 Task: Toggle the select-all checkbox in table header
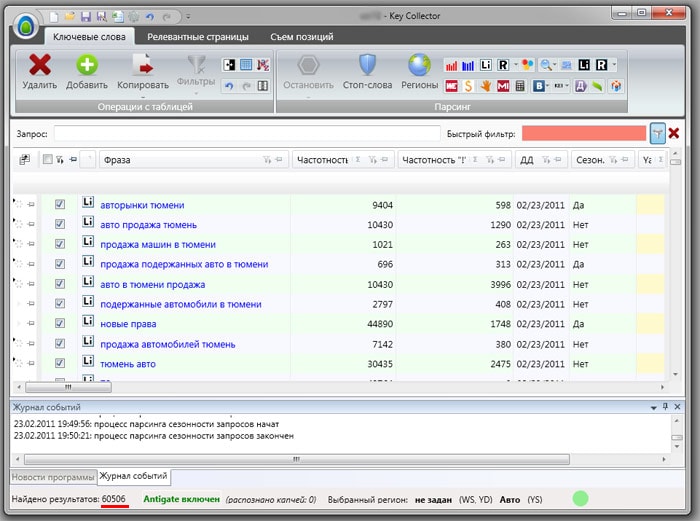pyautogui.click(x=48, y=159)
